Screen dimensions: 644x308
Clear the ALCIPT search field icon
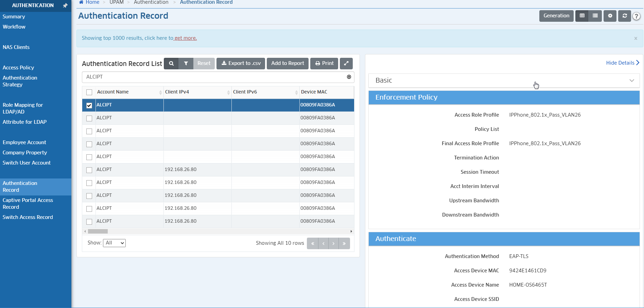pyautogui.click(x=349, y=77)
